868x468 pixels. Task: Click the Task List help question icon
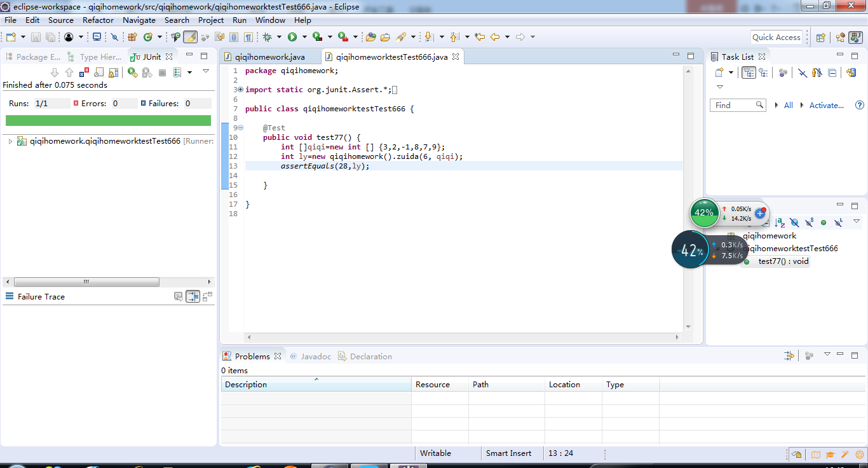coord(860,105)
